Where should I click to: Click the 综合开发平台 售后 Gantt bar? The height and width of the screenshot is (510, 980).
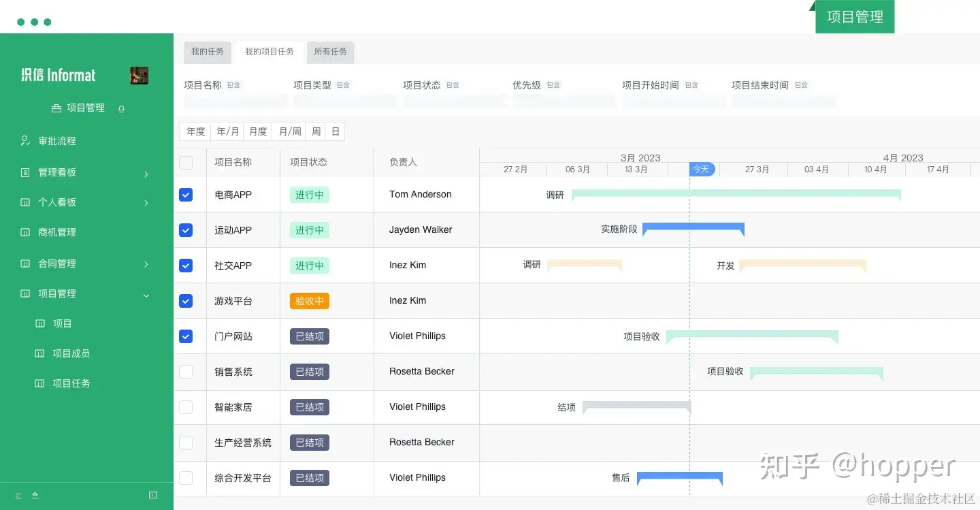click(x=679, y=478)
